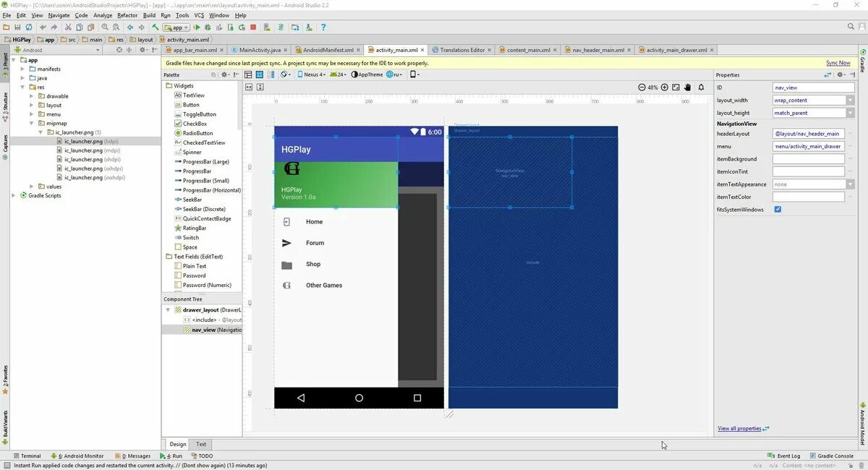Click the Expand Vertically icon
Screen dimensions: 868x470
(x=260, y=87)
